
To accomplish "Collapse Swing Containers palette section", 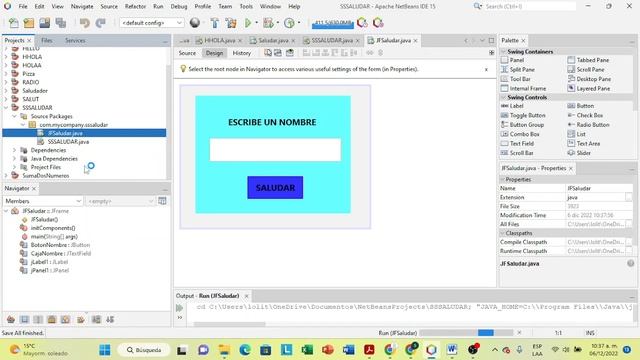I will [x=503, y=51].
